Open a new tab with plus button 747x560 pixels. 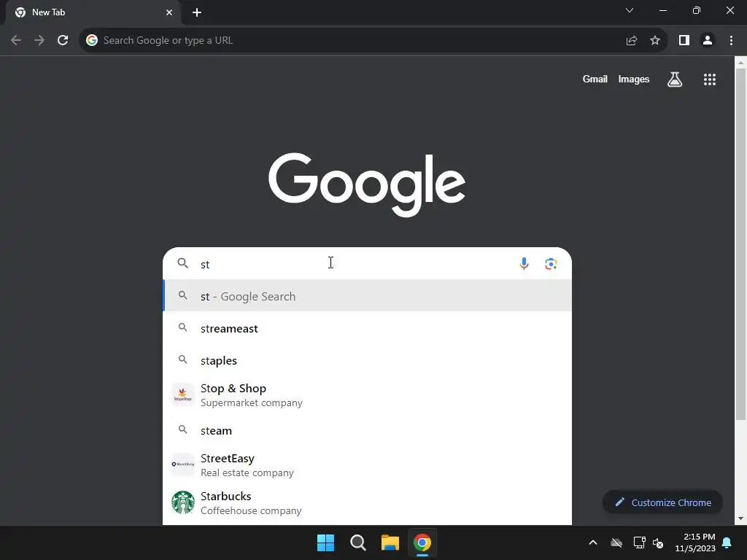197,12
